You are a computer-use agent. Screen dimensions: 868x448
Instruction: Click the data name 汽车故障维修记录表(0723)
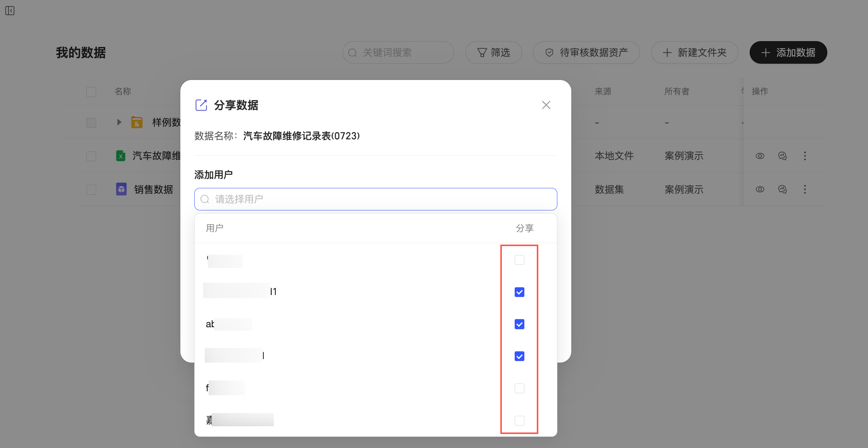click(301, 136)
